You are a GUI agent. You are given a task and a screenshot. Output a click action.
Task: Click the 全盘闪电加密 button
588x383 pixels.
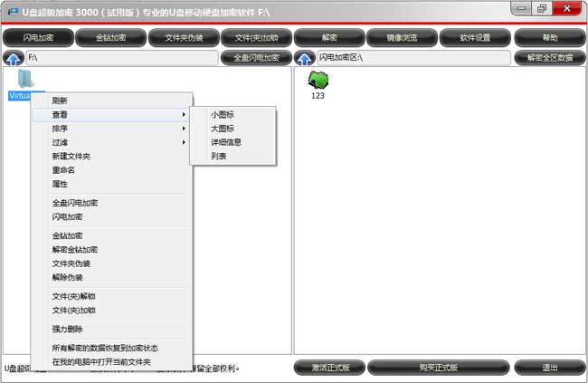pyautogui.click(x=256, y=58)
